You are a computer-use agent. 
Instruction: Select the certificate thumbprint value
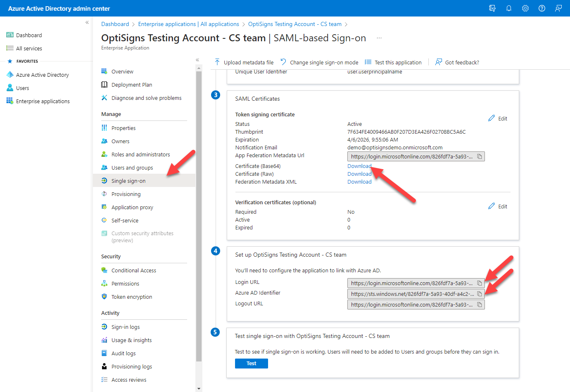tap(406, 132)
